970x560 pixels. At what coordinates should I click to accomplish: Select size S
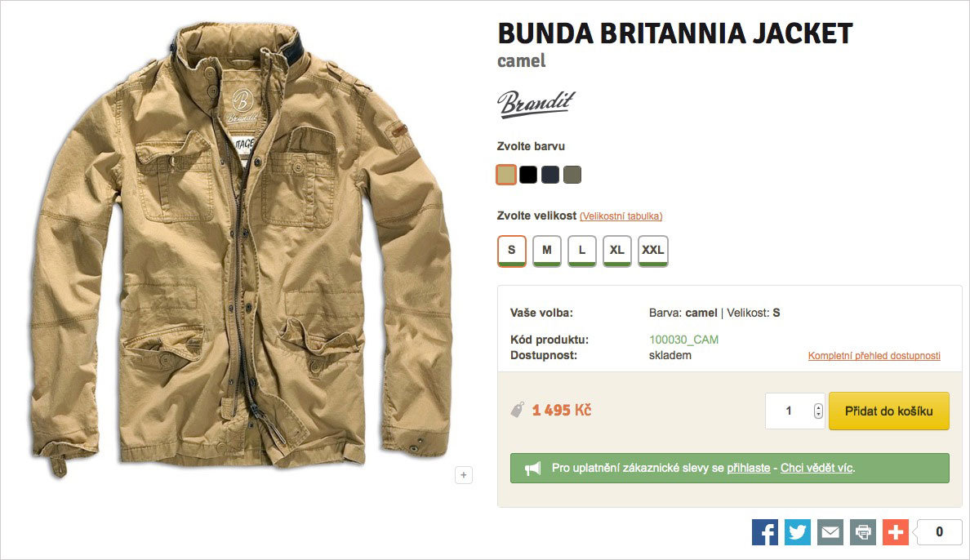[x=512, y=251]
